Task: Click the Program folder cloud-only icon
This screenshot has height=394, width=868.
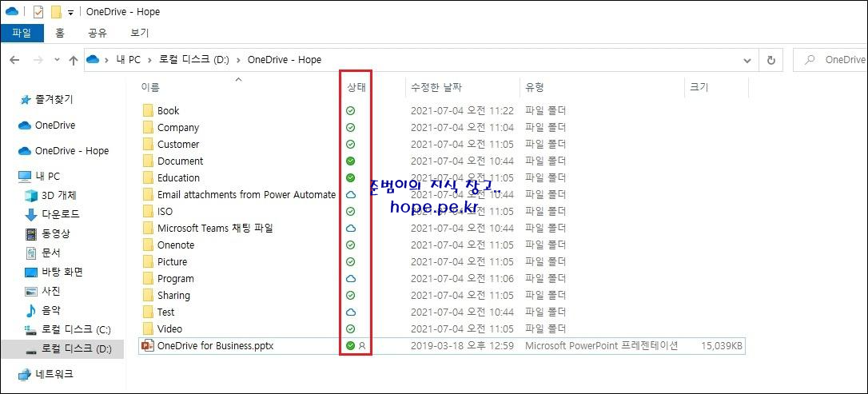Action: (x=350, y=278)
